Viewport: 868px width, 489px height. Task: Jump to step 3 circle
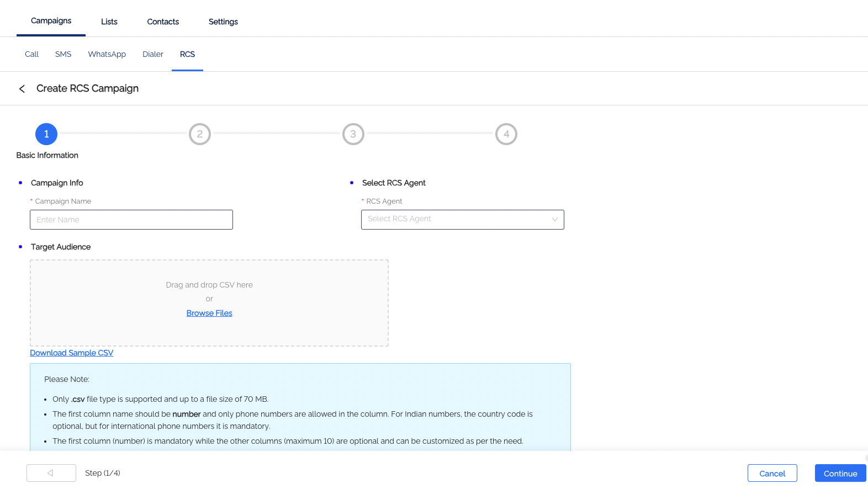[x=353, y=134]
